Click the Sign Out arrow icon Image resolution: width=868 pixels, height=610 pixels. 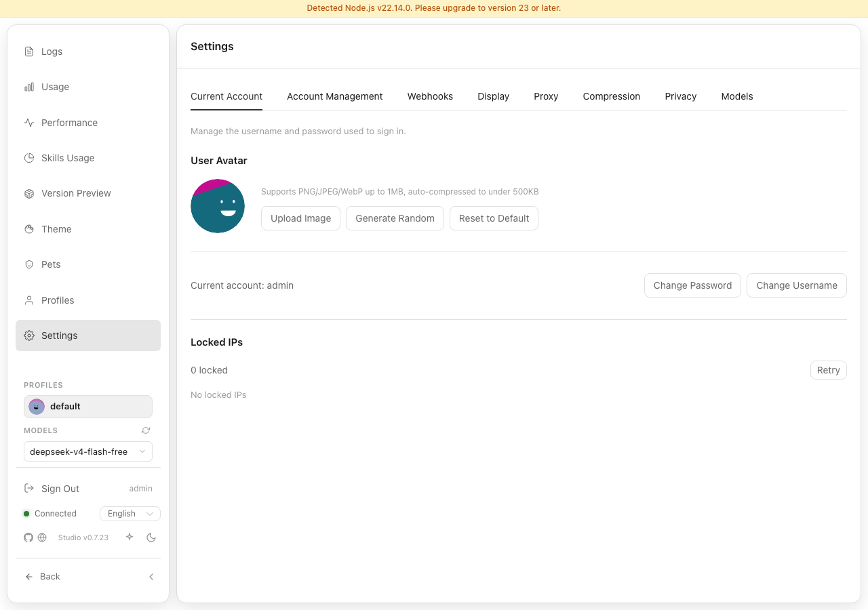tap(29, 489)
